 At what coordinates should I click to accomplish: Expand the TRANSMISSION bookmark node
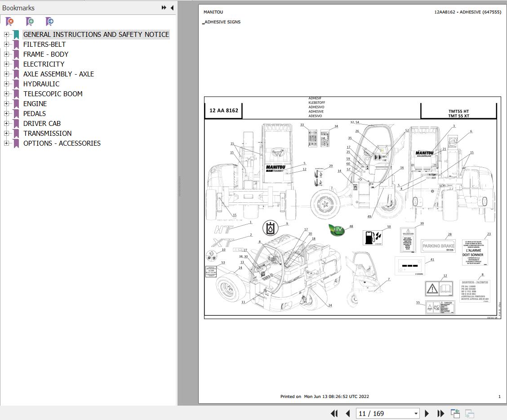point(6,133)
